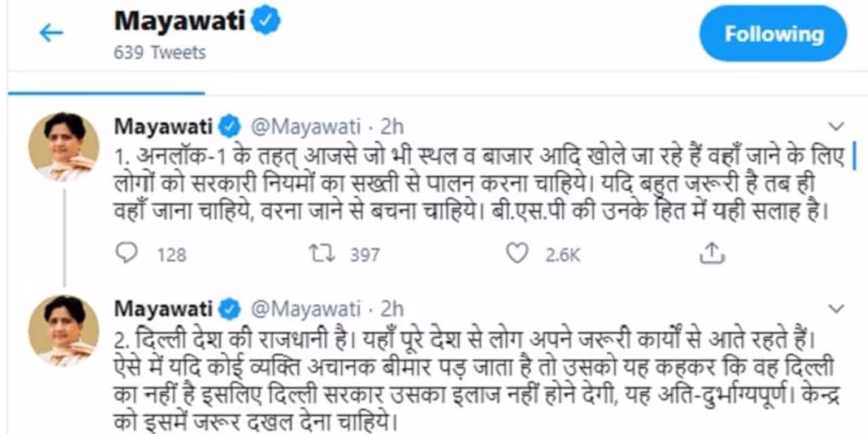Expand the first tweet's chevron options menu

pyautogui.click(x=837, y=126)
